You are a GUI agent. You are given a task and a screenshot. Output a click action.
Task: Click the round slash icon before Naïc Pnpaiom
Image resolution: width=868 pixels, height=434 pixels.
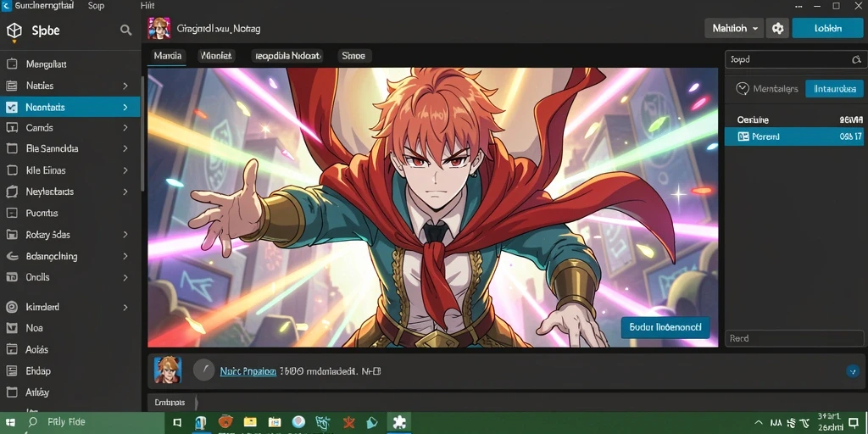203,370
